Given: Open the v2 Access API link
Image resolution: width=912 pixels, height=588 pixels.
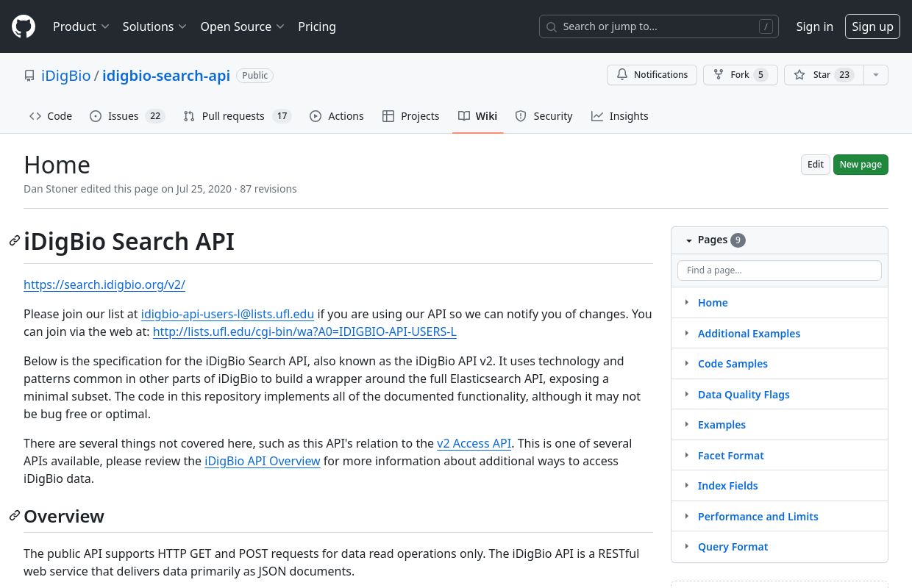Looking at the screenshot, I should [x=474, y=443].
